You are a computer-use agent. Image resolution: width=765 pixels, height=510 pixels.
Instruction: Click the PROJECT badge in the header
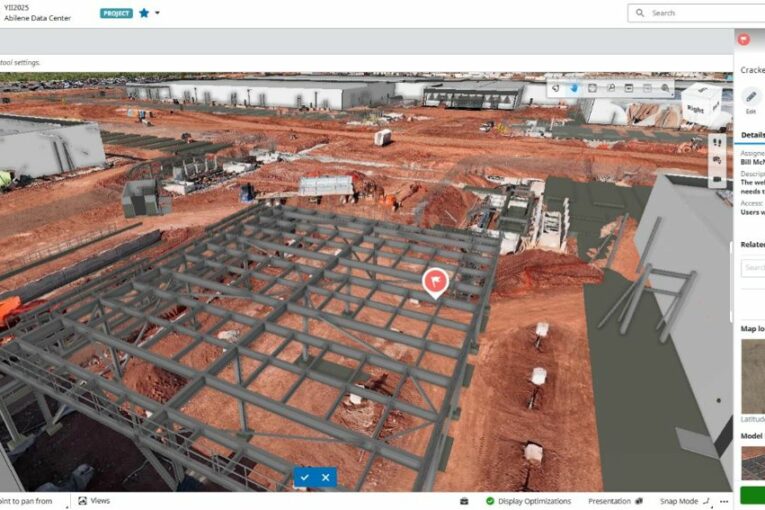[116, 13]
